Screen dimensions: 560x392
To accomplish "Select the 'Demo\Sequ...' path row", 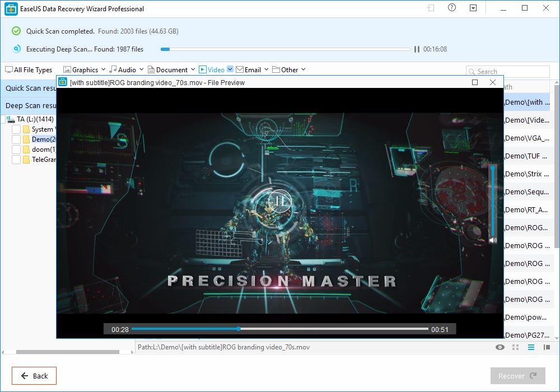I will click(527, 192).
